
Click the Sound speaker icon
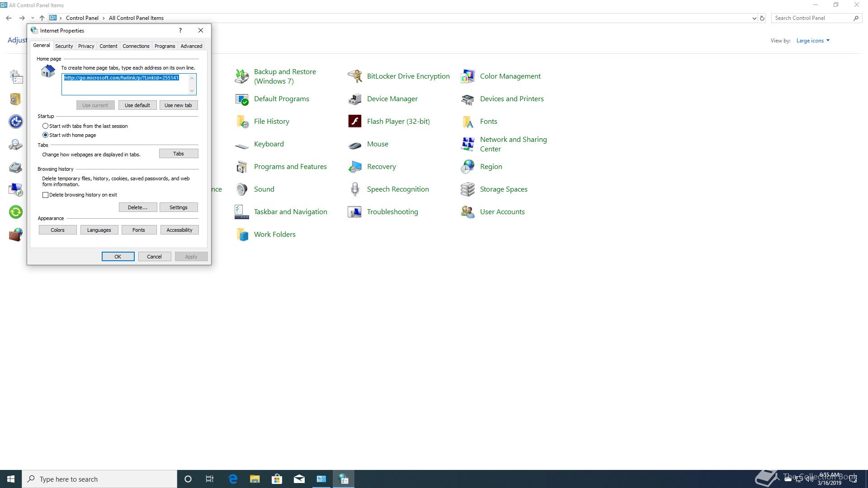point(241,189)
